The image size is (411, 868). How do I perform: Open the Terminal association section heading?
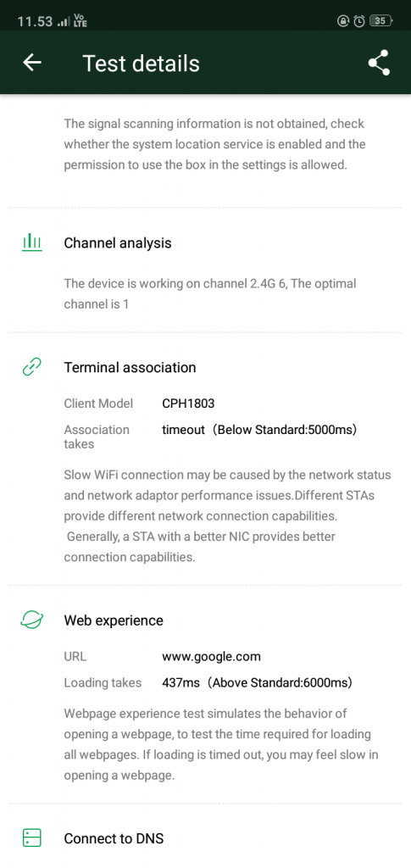pyautogui.click(x=130, y=368)
